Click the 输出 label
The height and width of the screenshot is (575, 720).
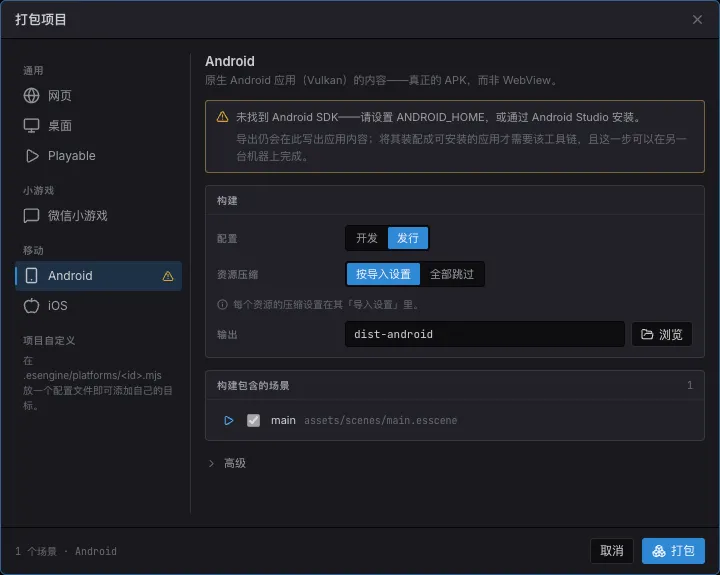(x=227, y=334)
